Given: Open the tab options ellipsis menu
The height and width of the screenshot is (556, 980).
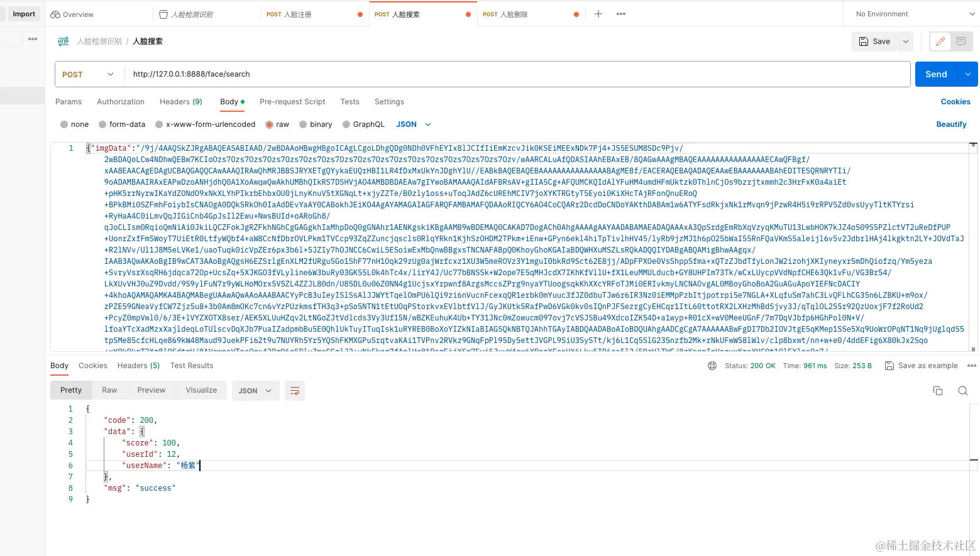Looking at the screenshot, I should click(x=621, y=14).
